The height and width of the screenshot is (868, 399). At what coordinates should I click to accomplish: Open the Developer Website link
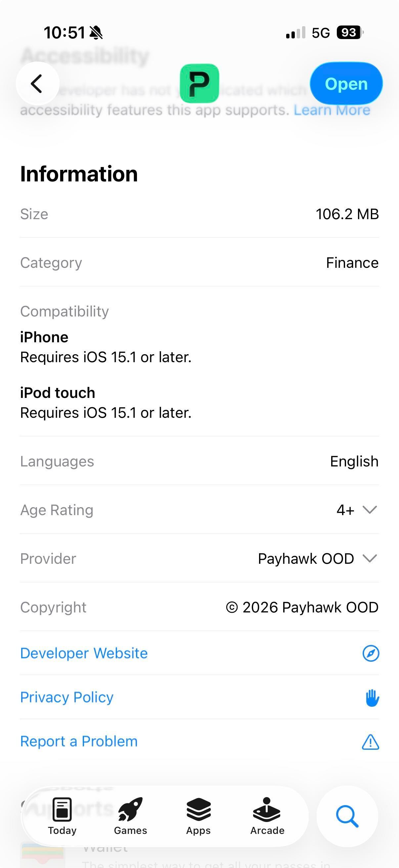click(83, 653)
